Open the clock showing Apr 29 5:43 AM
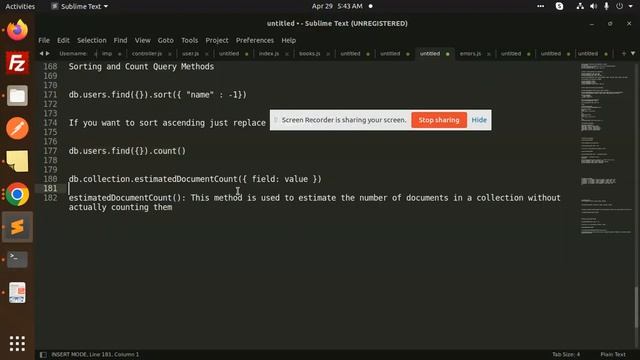Screen dimensions: 640x360 click(337, 6)
